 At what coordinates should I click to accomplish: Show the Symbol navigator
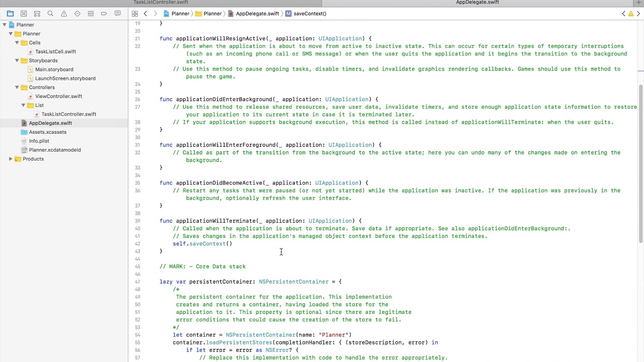coord(37,14)
